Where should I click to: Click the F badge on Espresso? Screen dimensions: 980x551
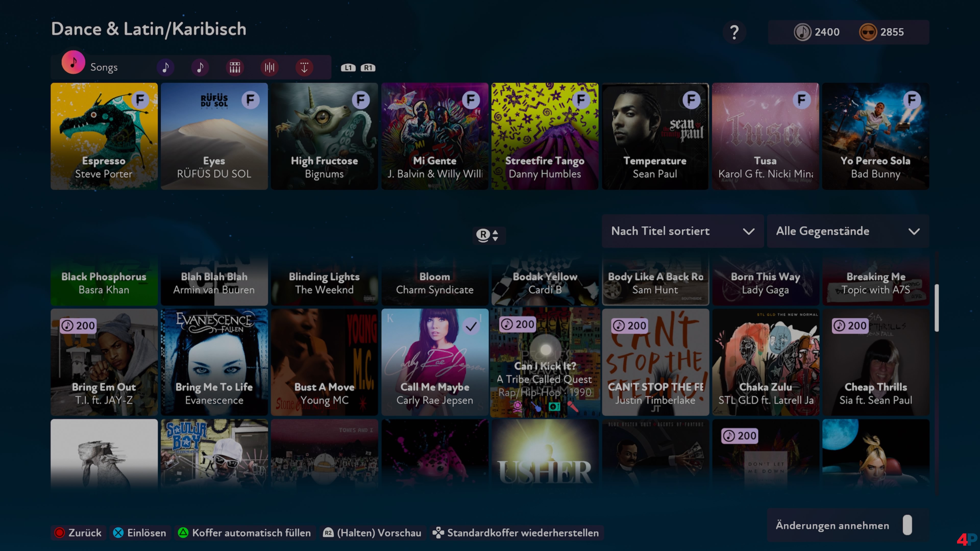(x=140, y=101)
